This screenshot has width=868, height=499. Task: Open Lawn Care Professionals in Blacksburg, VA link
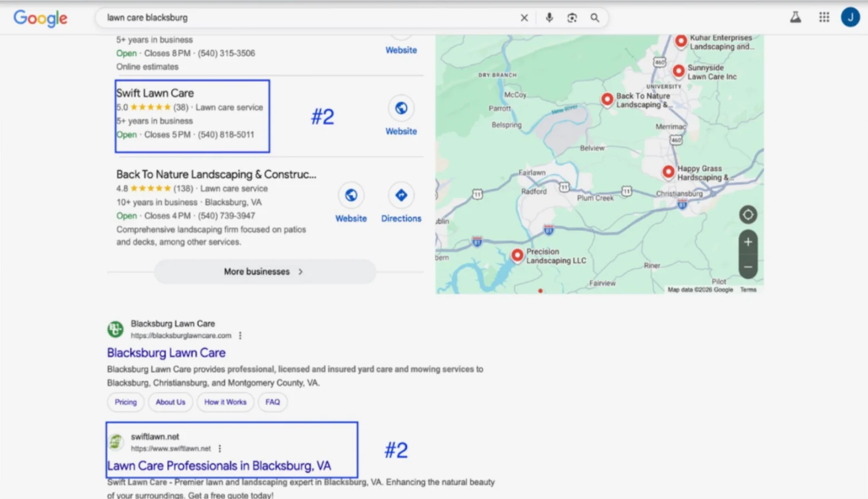[219, 466]
